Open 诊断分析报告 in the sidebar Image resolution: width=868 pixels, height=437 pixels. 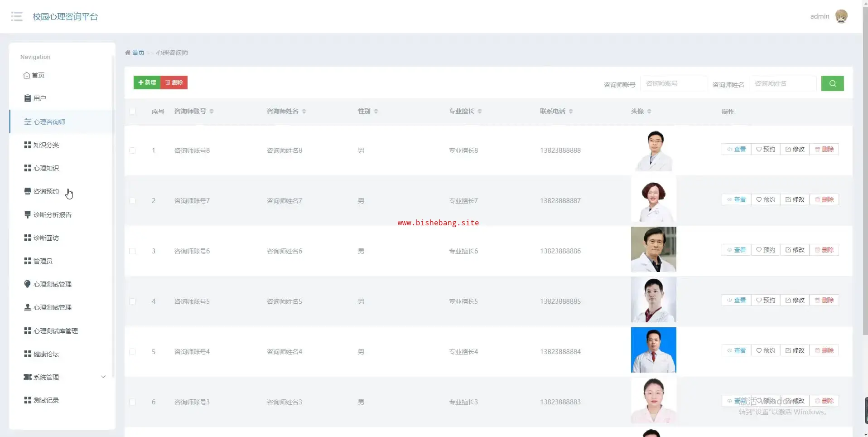click(62, 215)
